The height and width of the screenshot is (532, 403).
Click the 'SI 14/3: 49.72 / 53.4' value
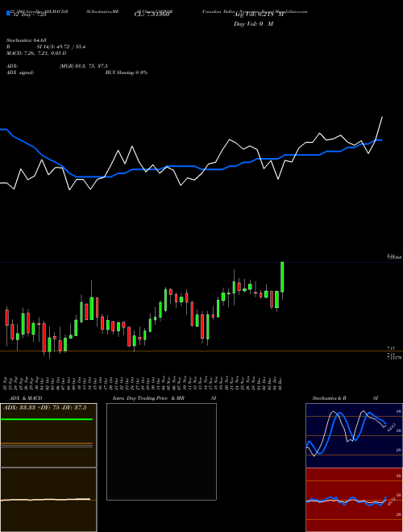60,47
